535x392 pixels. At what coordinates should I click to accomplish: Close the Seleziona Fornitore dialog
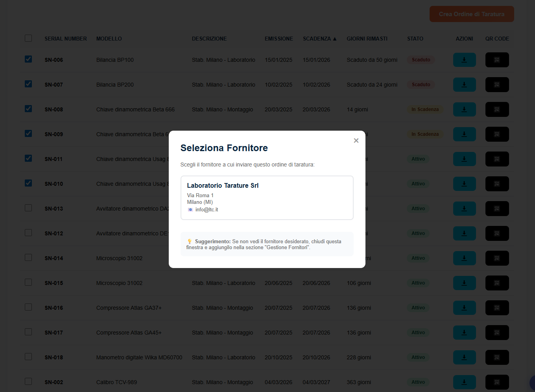[356, 141]
